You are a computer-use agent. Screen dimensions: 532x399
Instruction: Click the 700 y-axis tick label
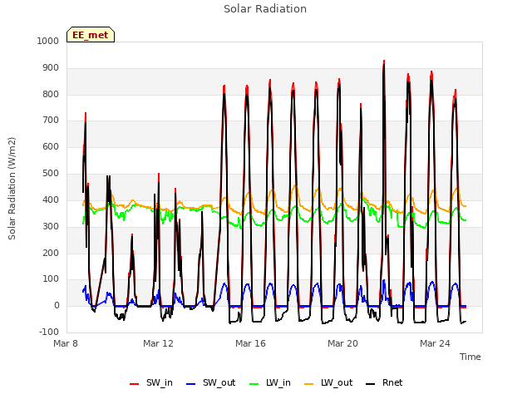[x=51, y=120]
